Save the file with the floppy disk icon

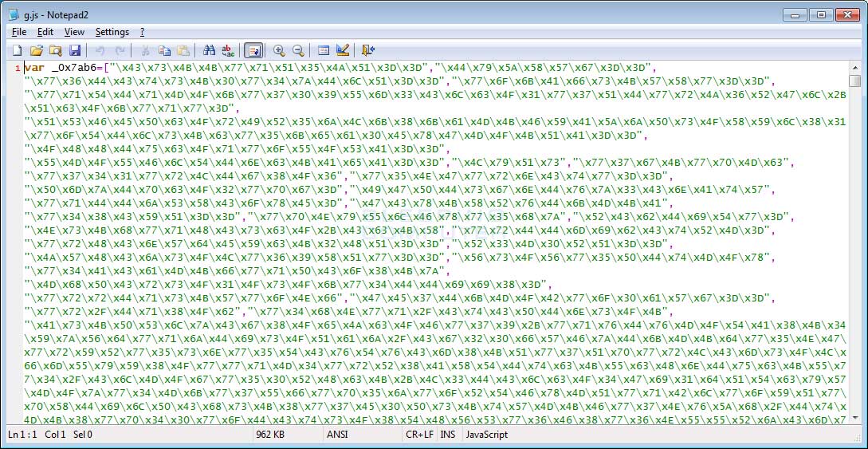tap(75, 50)
